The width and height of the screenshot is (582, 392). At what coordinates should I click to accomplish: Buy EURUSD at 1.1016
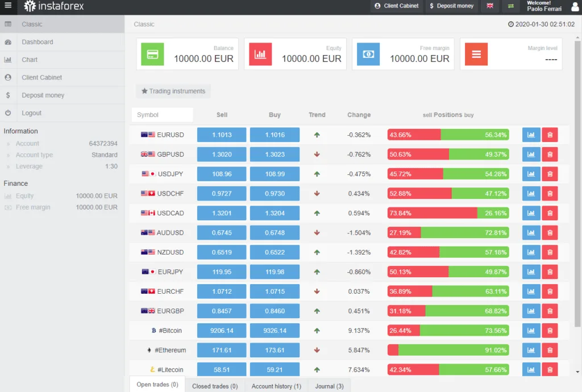pyautogui.click(x=275, y=135)
